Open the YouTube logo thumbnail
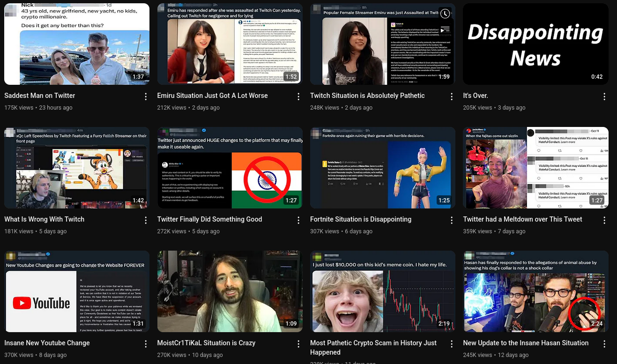Screen dimensions: 617x364 click(x=77, y=291)
